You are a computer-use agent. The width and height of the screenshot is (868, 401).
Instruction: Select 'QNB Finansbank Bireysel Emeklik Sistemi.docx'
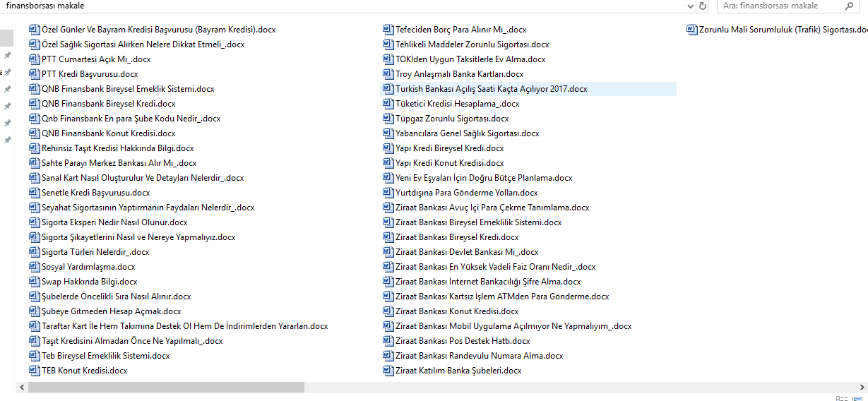click(x=128, y=89)
